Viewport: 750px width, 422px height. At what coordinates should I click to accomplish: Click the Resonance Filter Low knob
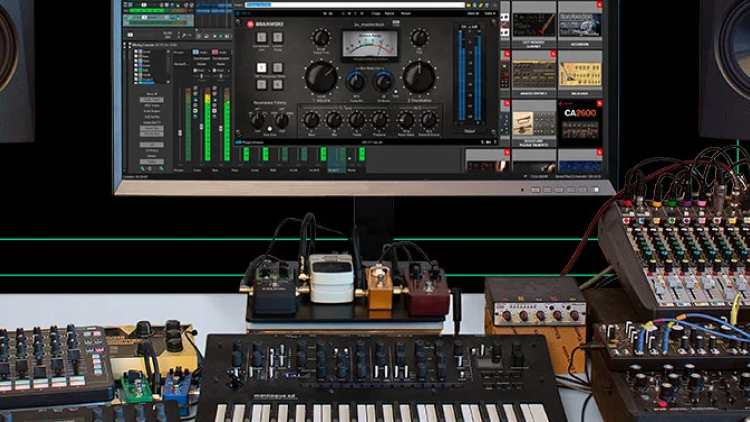(x=258, y=120)
